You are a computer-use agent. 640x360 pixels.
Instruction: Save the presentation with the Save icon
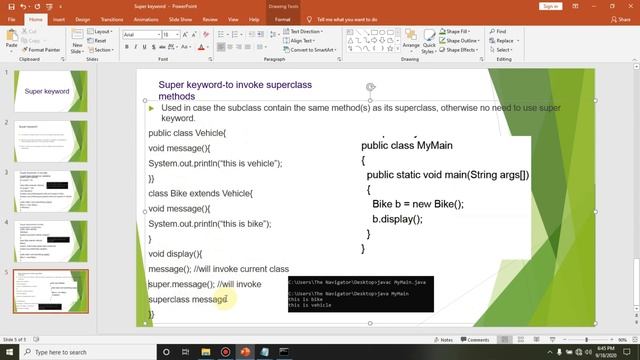[x=11, y=7]
